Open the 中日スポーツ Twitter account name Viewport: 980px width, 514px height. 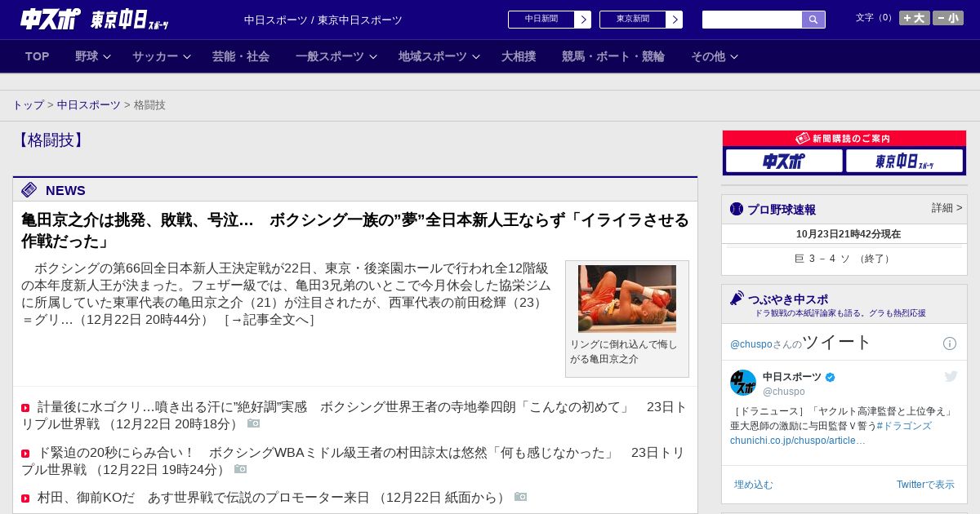tap(792, 377)
